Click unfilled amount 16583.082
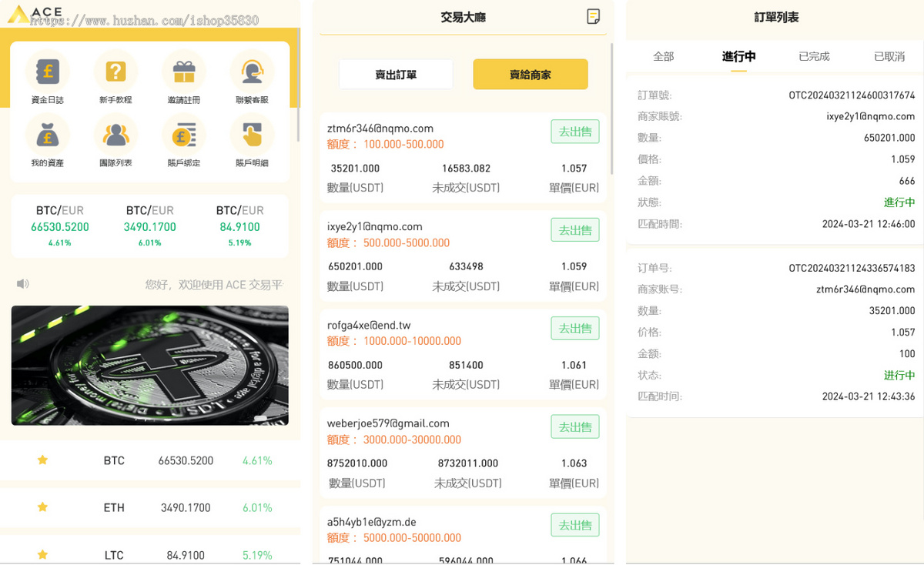The height and width of the screenshot is (565, 924). [x=466, y=168]
